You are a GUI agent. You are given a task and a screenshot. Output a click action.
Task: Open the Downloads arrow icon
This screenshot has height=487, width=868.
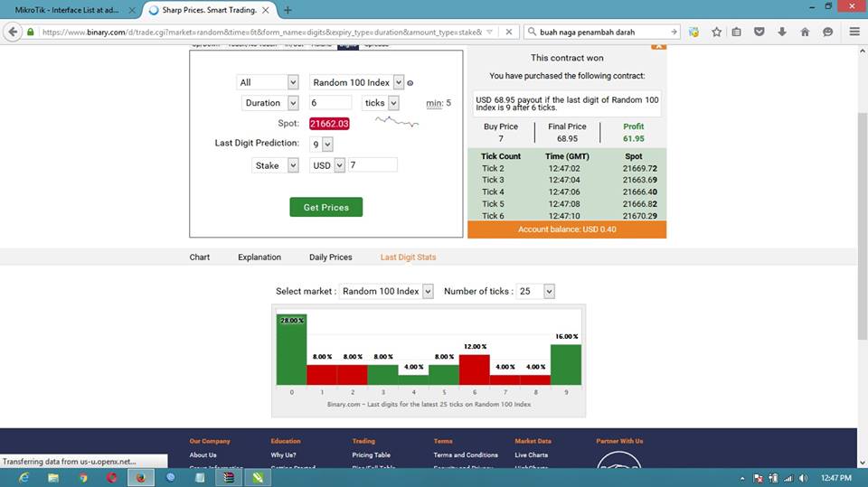781,33
